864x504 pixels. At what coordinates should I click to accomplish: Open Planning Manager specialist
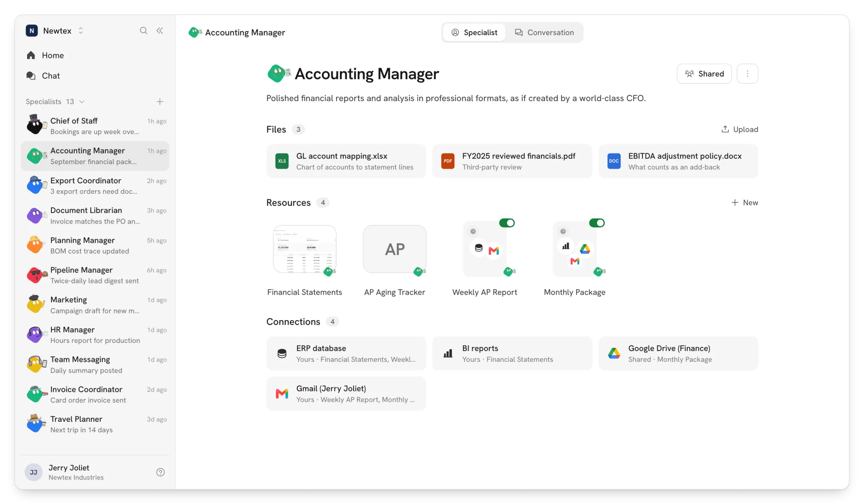[x=95, y=245]
